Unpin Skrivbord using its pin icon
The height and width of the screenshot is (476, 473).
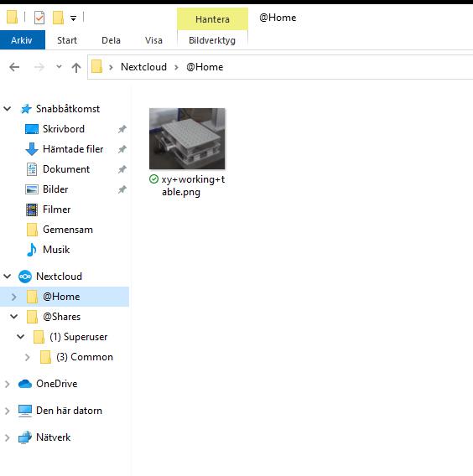(x=122, y=129)
